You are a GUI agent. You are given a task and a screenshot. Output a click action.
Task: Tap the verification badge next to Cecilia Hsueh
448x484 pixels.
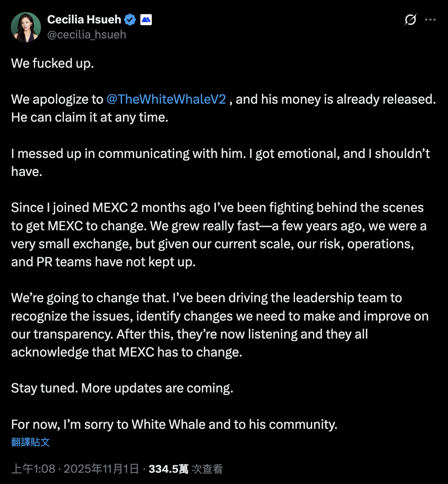[x=130, y=19]
